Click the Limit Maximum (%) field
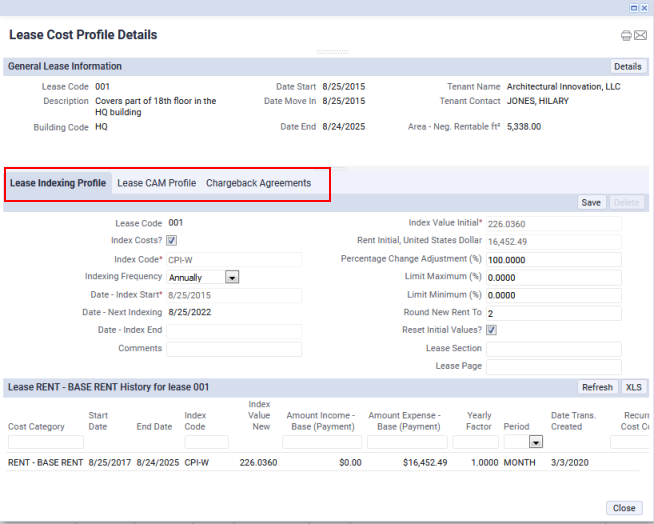 coord(554,277)
